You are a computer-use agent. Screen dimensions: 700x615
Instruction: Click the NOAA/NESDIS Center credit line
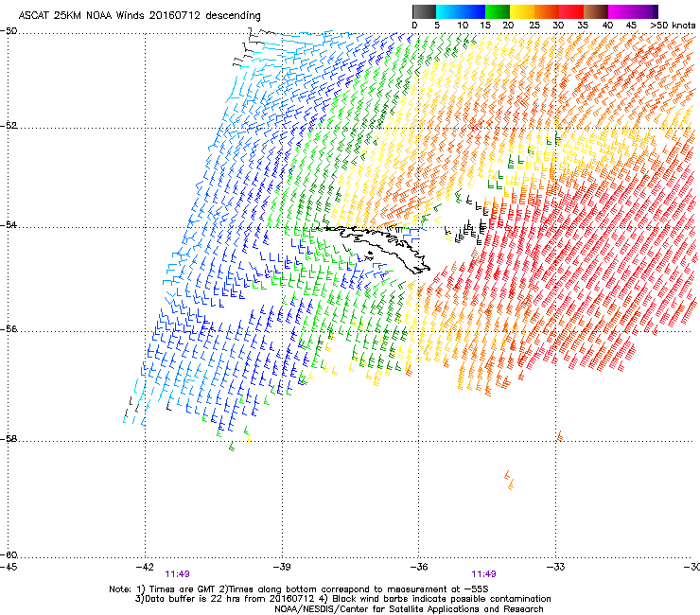coord(409,609)
